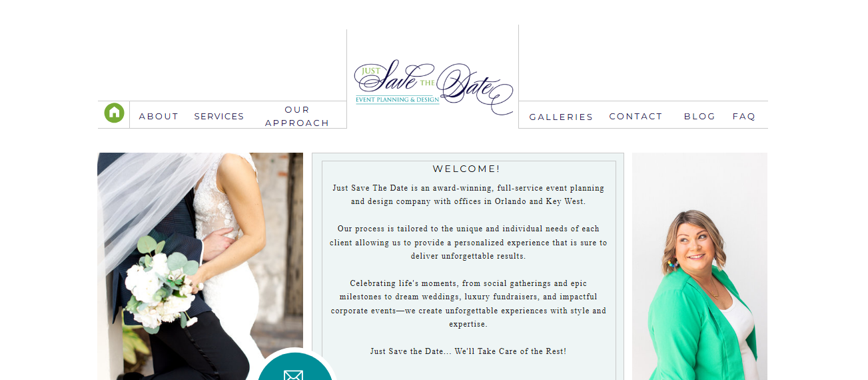The image size is (868, 380).
Task: Select Our Approach in navigation
Action: tap(297, 116)
